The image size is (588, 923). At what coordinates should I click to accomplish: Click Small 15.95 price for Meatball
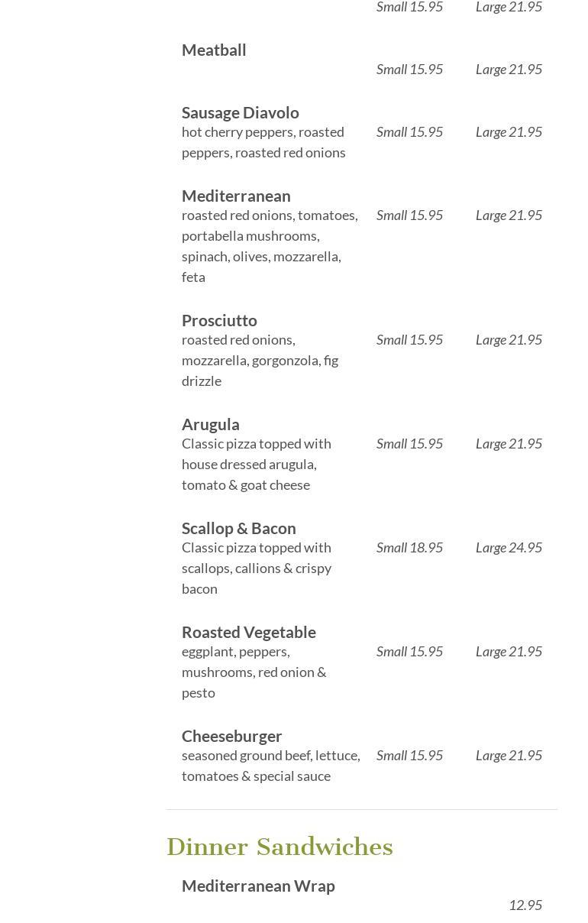pos(409,69)
